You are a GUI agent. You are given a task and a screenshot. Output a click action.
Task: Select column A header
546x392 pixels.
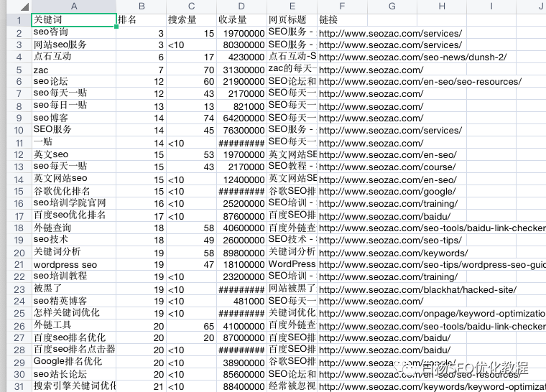[x=74, y=6]
